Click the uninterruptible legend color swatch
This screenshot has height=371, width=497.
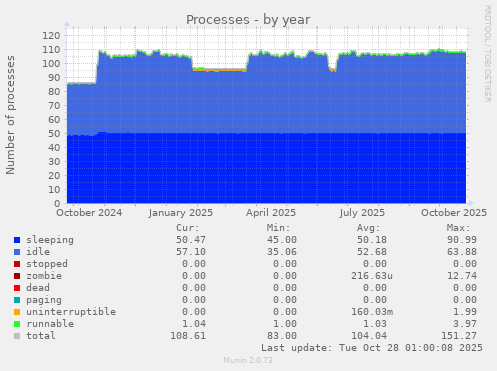pyautogui.click(x=17, y=312)
